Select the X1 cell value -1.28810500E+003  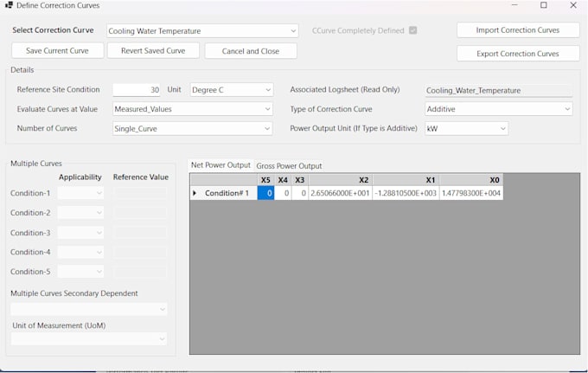click(406, 193)
